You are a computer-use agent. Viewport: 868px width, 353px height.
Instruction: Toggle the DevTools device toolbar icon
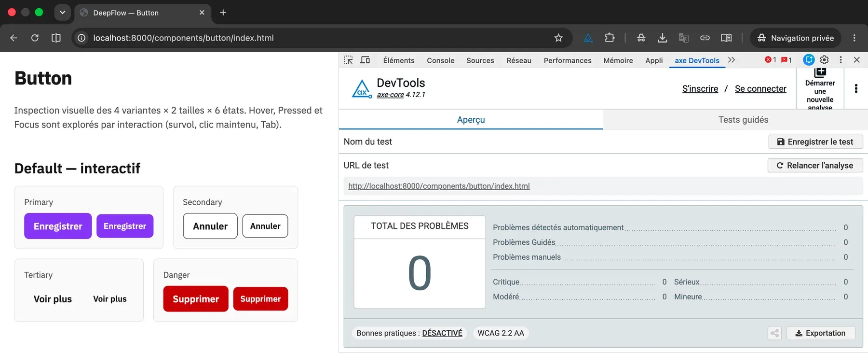tap(365, 60)
